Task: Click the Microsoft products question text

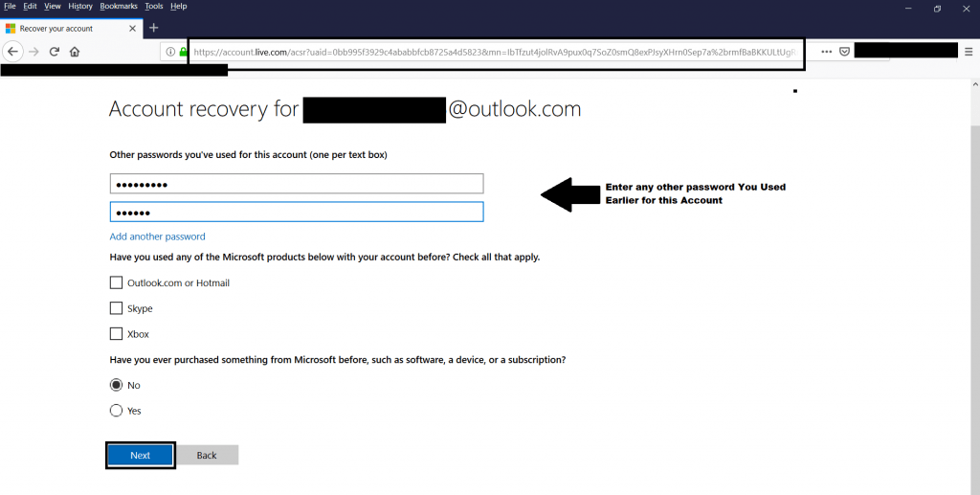Action: (x=324, y=257)
